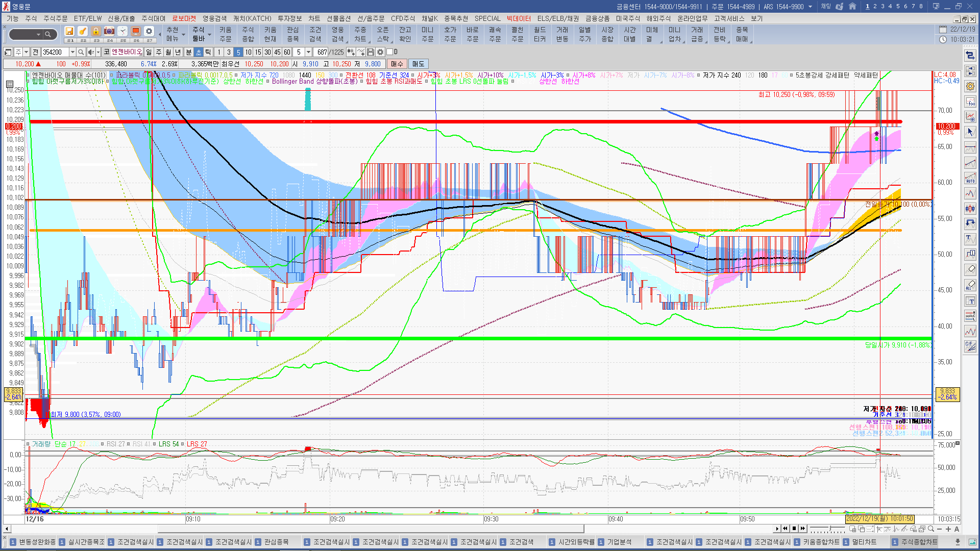This screenshot has height=551, width=980.
Task: Open the 차트 menu
Action: click(314, 18)
